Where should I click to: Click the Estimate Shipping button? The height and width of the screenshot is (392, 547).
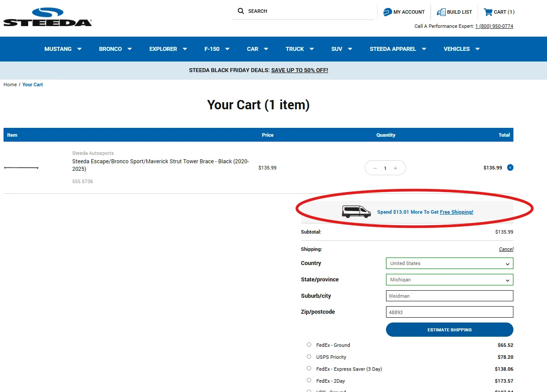click(449, 330)
